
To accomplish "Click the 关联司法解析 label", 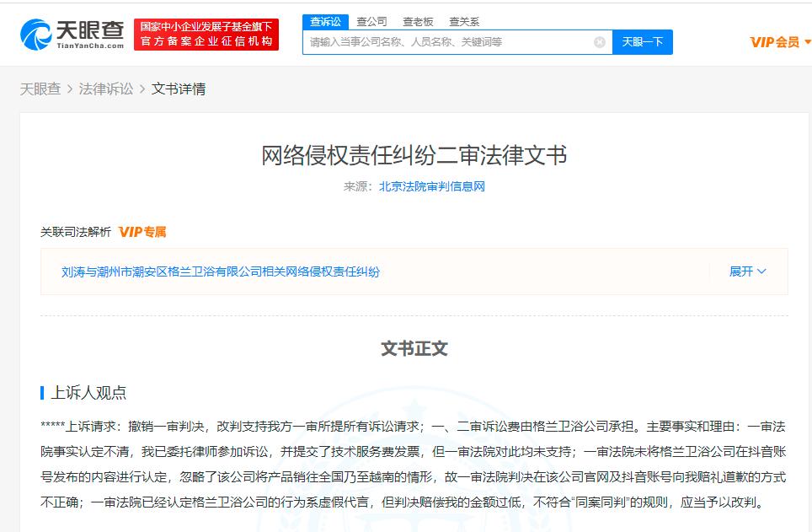I will (x=76, y=232).
